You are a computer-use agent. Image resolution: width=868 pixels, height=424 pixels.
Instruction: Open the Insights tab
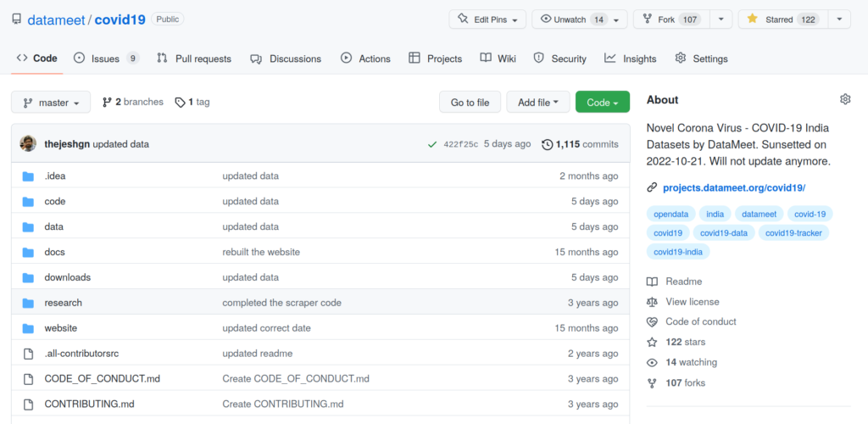[631, 59]
